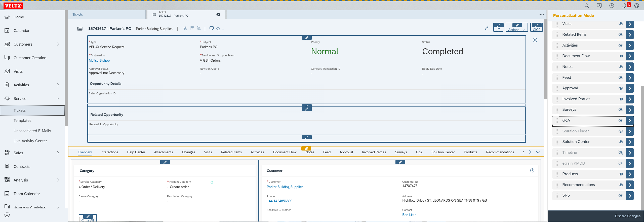Click the Contracts icon in the sidebar
This screenshot has width=644, height=222.
[x=7, y=166]
